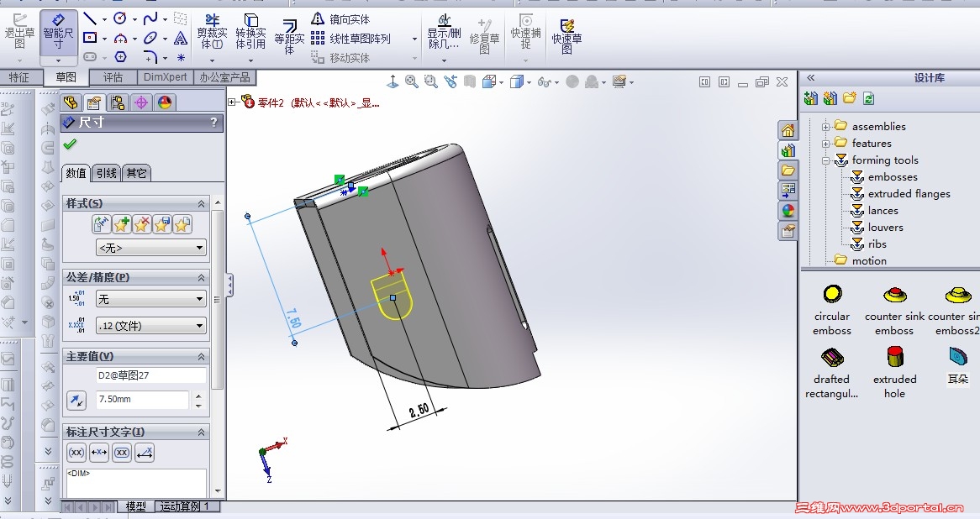
Task: Click Load style star with document icon
Action: [x=182, y=224]
